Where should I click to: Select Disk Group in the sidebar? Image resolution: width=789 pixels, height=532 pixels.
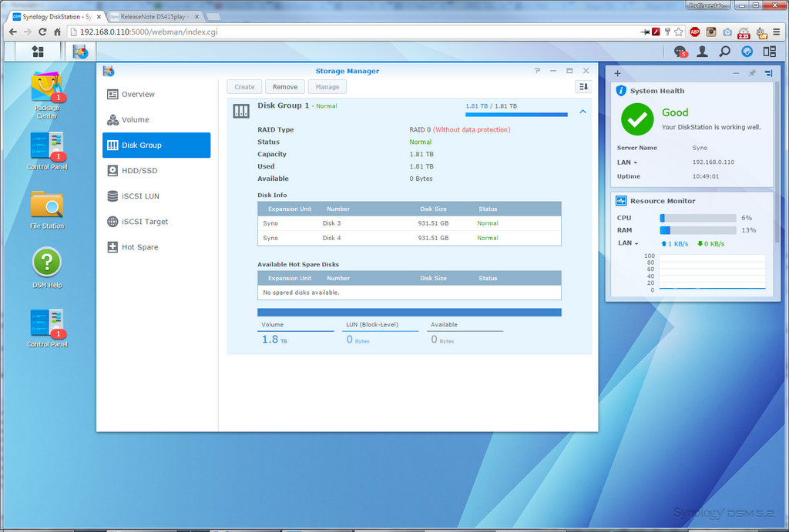pos(156,146)
